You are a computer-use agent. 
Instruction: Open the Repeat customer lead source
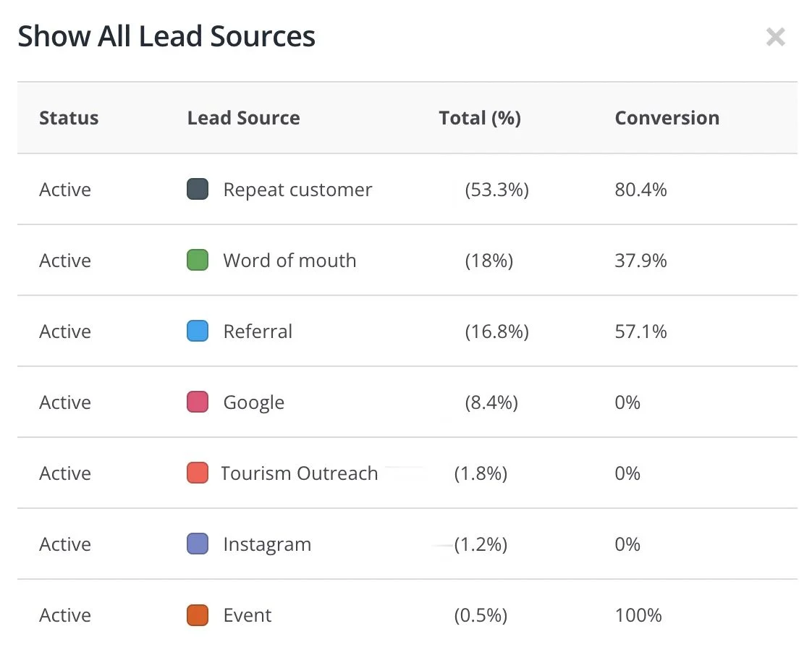(297, 190)
